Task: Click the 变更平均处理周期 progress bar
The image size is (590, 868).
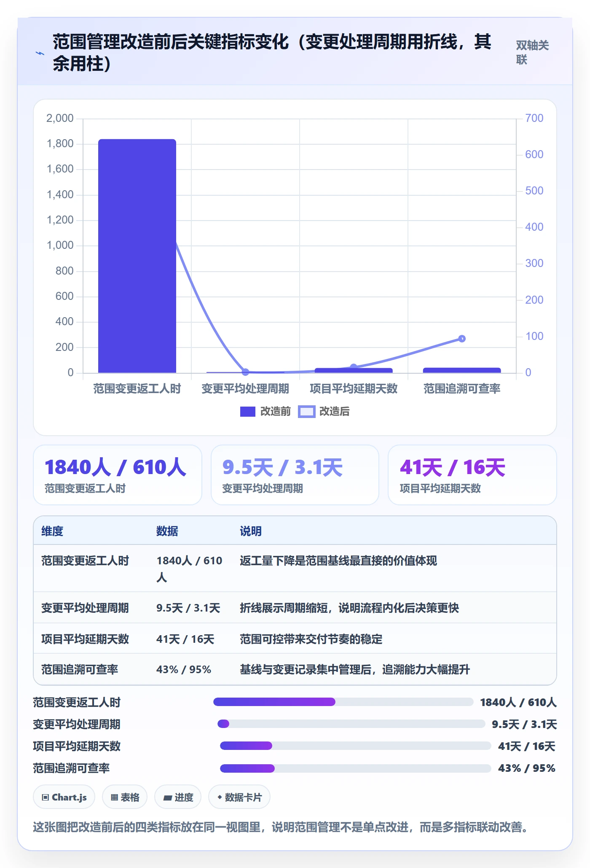Action: pos(351,724)
